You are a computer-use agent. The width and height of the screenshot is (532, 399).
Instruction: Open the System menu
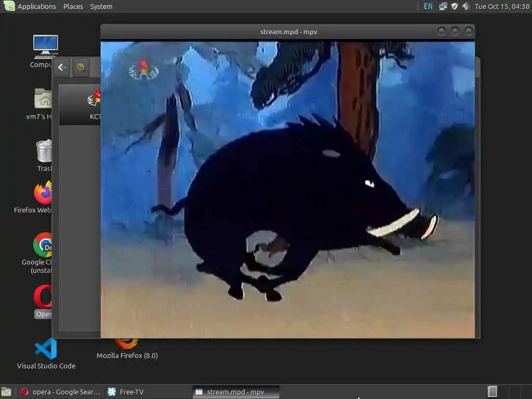[101, 6]
